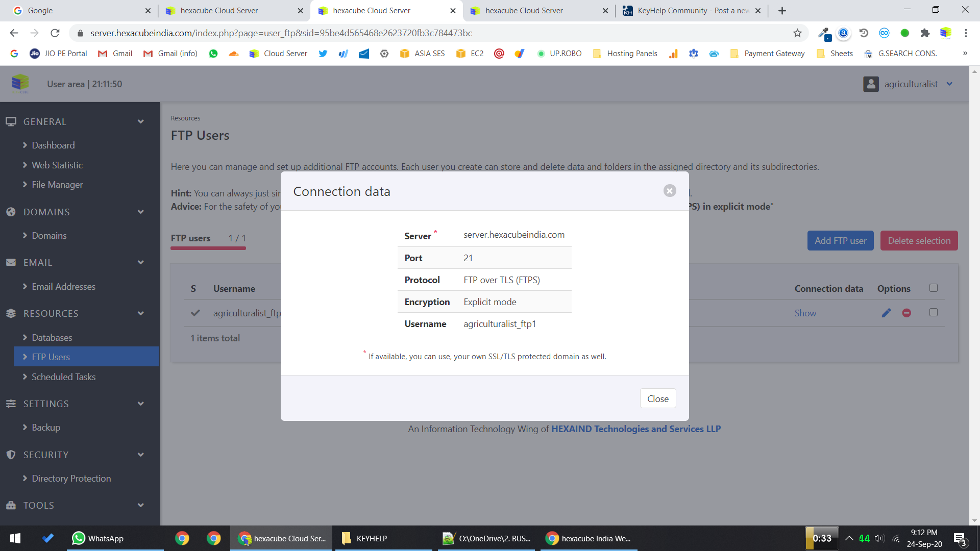
Task: Check the agriculturalist_ftp1 row checkbox
Action: point(933,312)
